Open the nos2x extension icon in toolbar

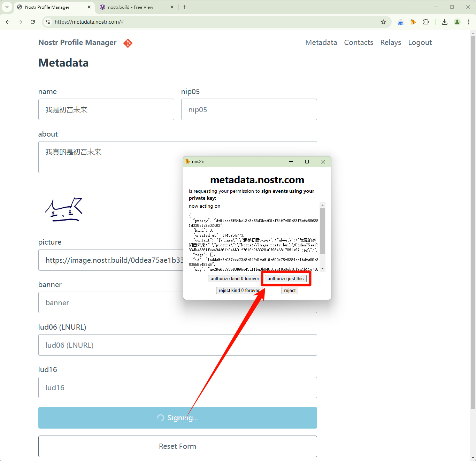pyautogui.click(x=413, y=22)
